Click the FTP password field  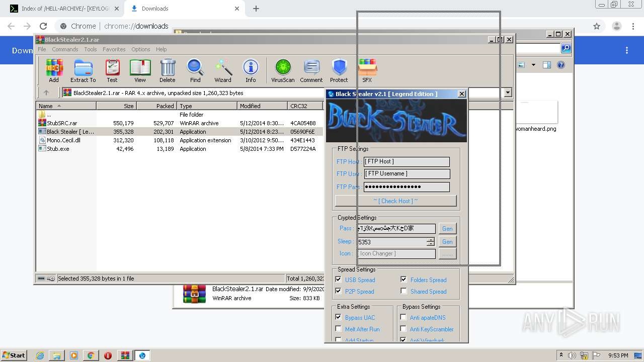point(407,187)
